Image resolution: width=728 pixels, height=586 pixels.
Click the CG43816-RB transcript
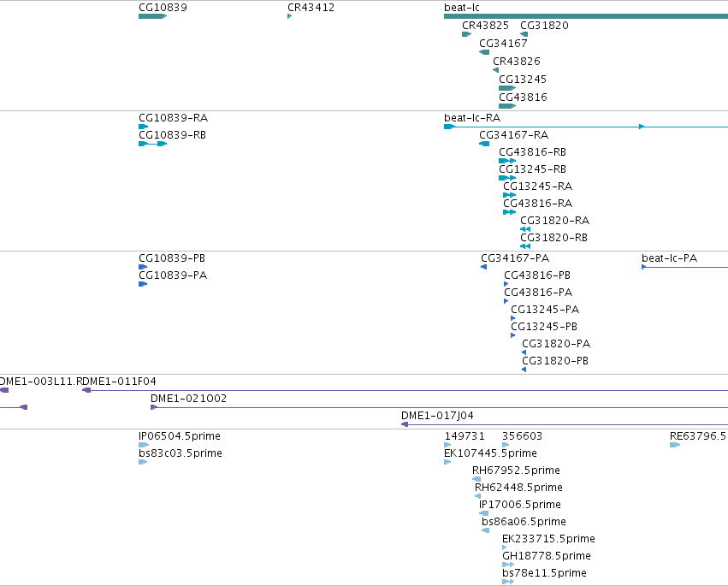click(507, 161)
